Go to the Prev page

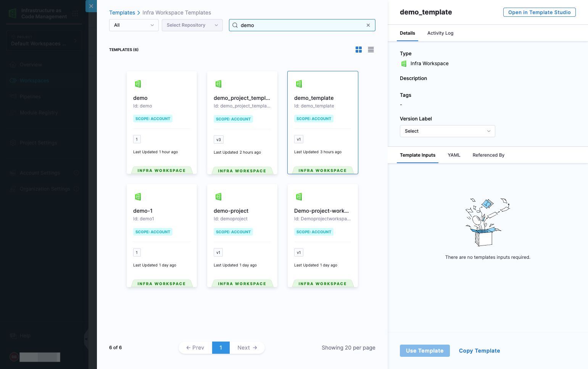pyautogui.click(x=195, y=348)
